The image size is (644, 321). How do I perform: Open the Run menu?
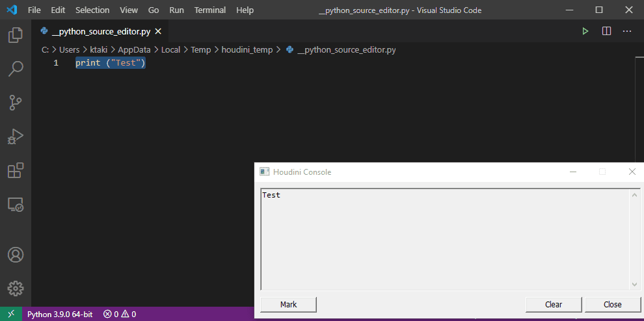176,10
